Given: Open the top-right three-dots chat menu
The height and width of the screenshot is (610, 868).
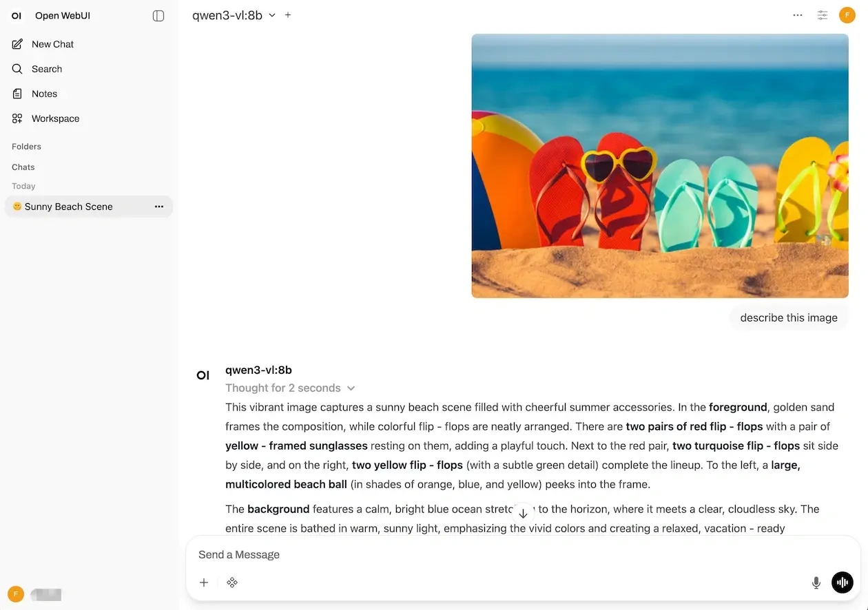Looking at the screenshot, I should click(798, 15).
